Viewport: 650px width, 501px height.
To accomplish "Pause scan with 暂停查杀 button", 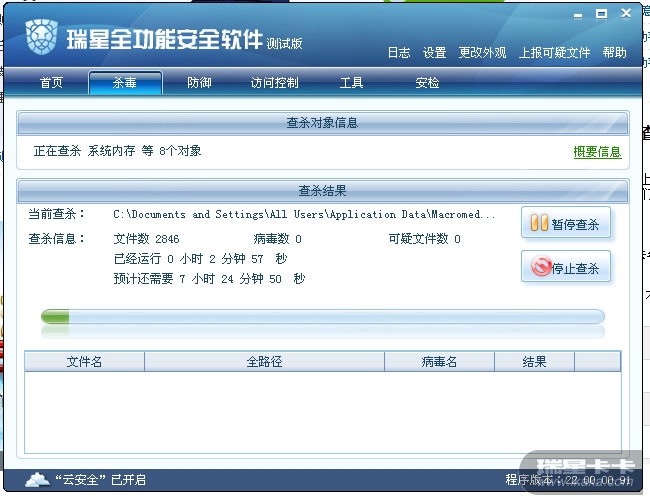I will tap(566, 223).
